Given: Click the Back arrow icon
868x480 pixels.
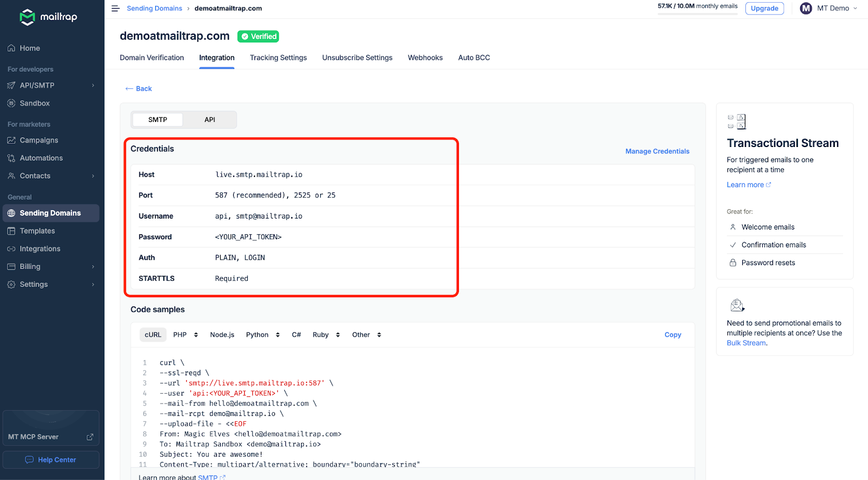Looking at the screenshot, I should pyautogui.click(x=129, y=88).
